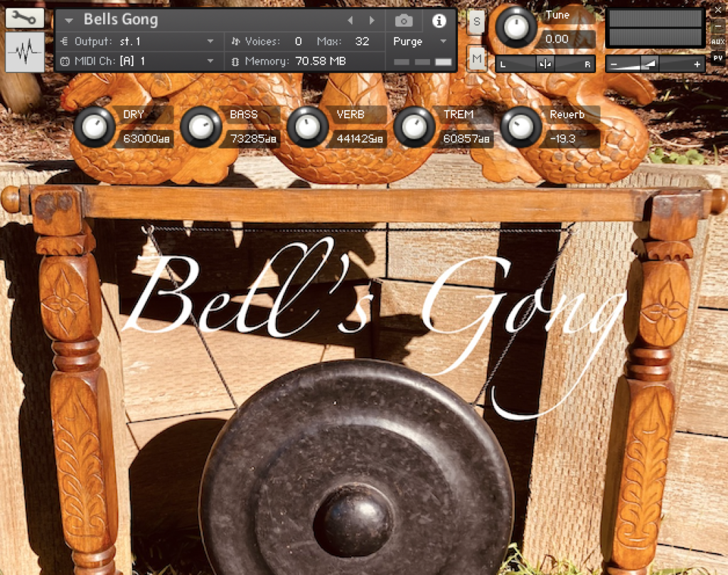Increase volume with plus end of slider
The image size is (728, 575).
point(697,65)
